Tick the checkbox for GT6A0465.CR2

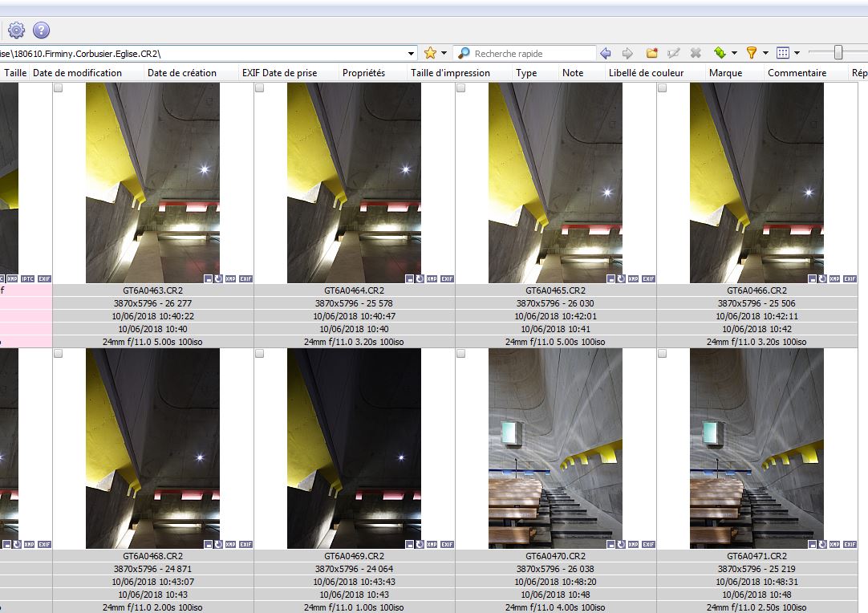click(461, 88)
